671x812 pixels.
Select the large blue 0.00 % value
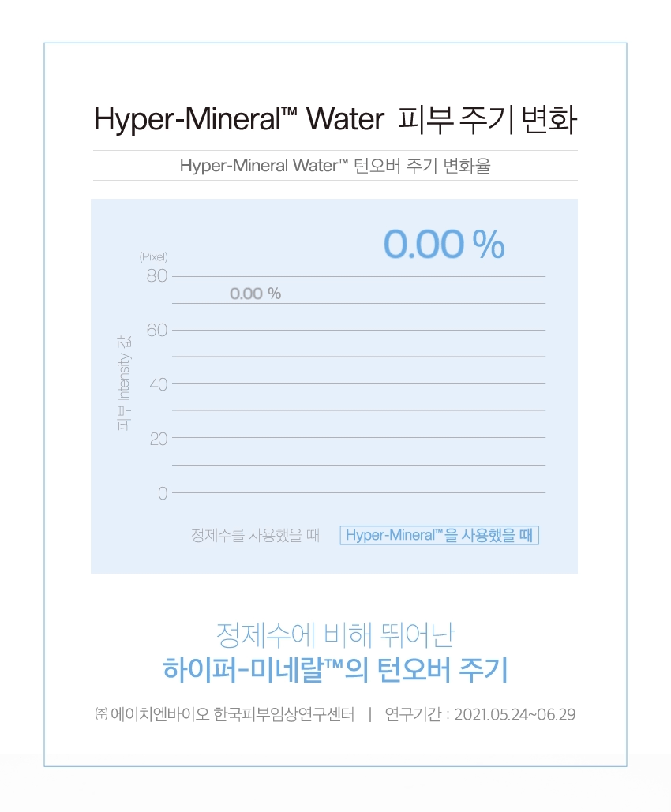tap(444, 244)
